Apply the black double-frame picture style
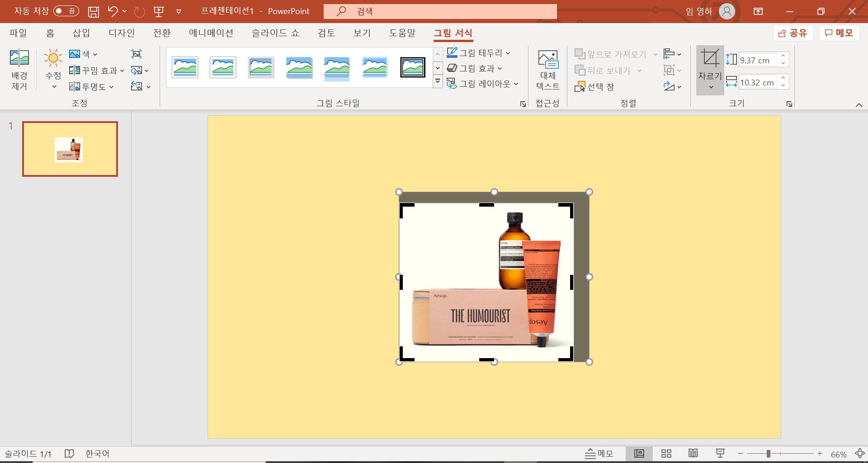The image size is (868, 463). click(413, 67)
